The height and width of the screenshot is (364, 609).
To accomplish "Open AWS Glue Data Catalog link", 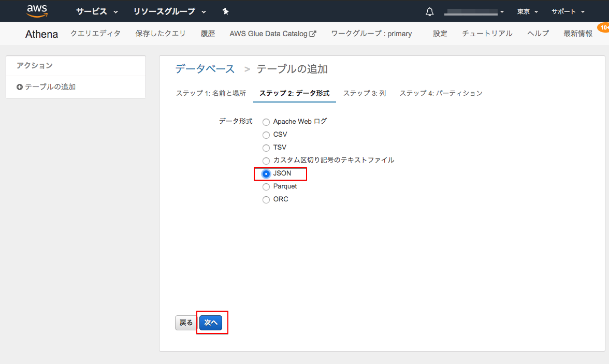I will click(272, 34).
